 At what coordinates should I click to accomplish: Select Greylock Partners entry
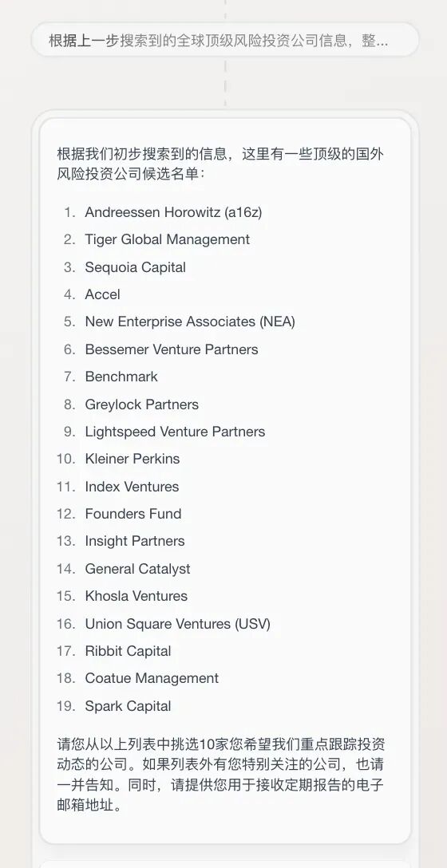(142, 404)
